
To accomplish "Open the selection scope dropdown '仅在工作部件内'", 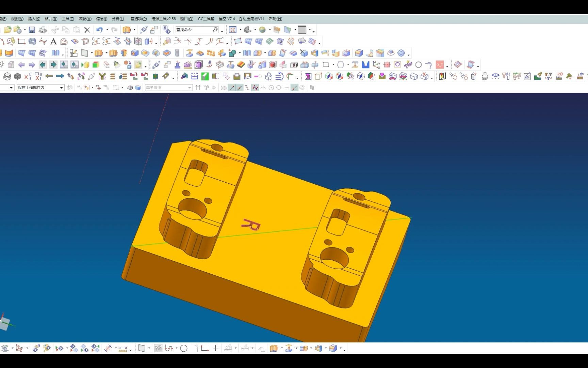I will [x=40, y=88].
